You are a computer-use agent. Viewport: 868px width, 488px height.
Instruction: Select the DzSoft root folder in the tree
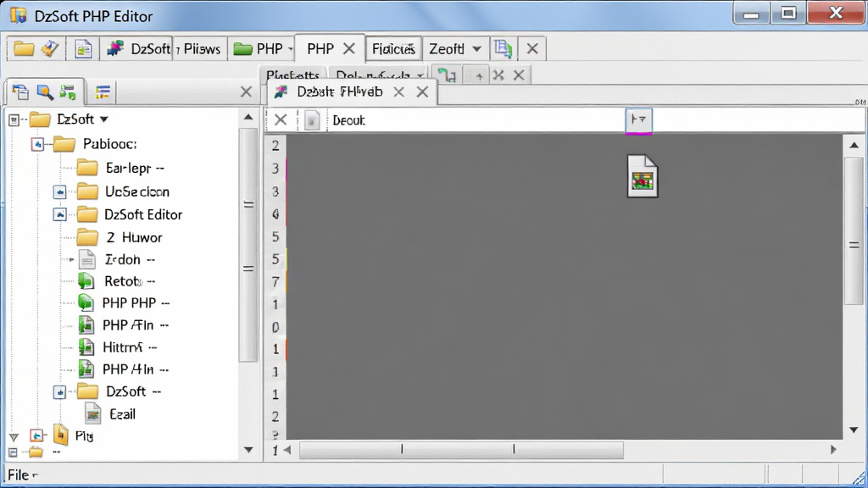[x=75, y=119]
